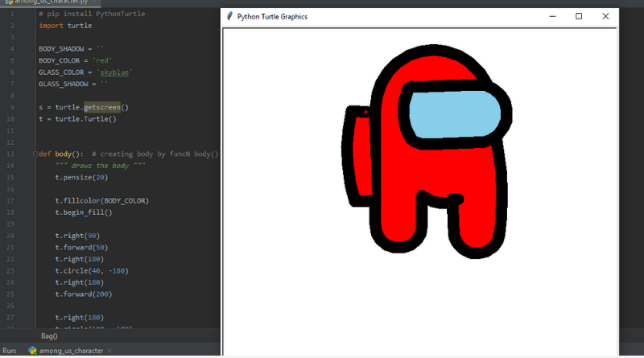Viewport: 644px width, 358px height.
Task: Collapse the def body() fold marker
Action: click(35, 154)
